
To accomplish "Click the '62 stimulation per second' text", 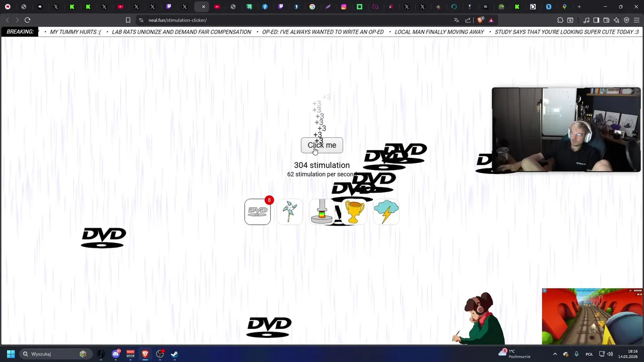I will [x=322, y=174].
